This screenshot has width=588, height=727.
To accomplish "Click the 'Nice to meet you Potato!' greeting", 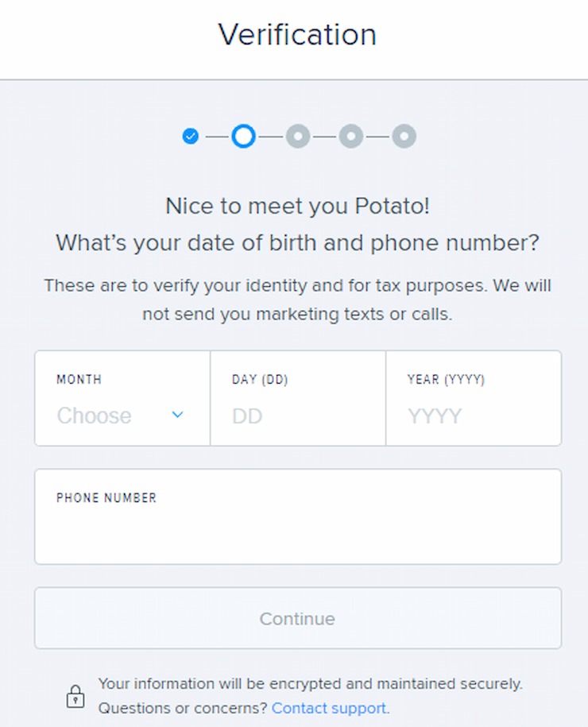I will (297, 206).
